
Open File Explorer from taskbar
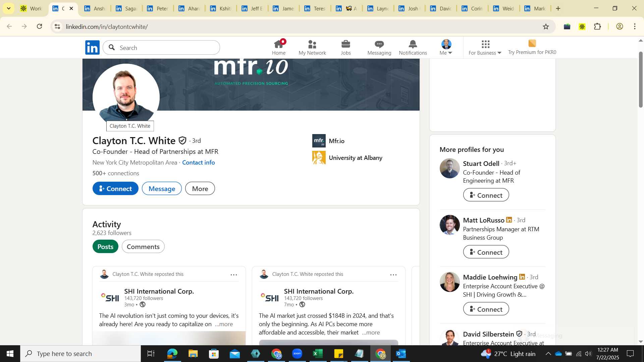[193, 354]
